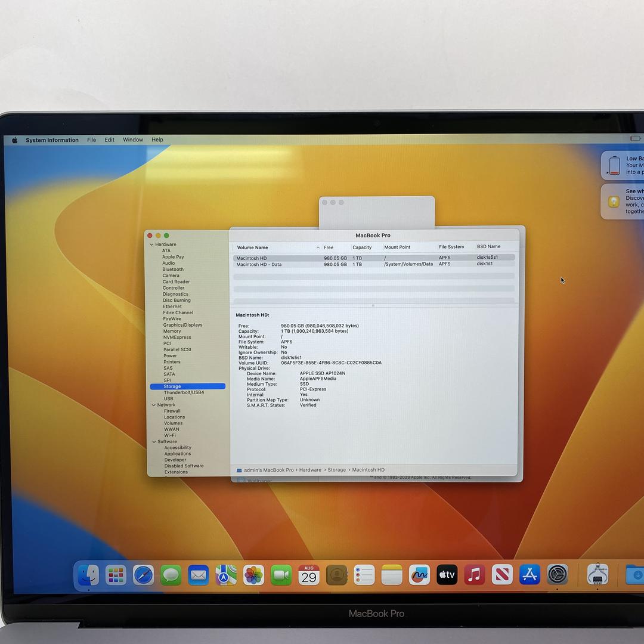Select NVMExpress in the sidebar
Viewport: 644px width, 644px height.
[x=177, y=337]
